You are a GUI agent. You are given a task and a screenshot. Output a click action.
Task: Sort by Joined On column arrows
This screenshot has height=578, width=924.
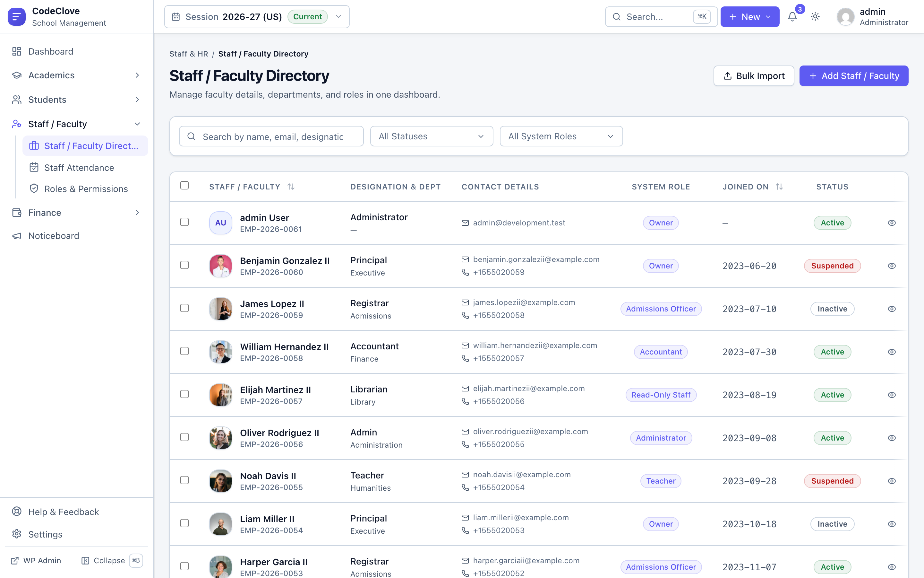click(779, 187)
